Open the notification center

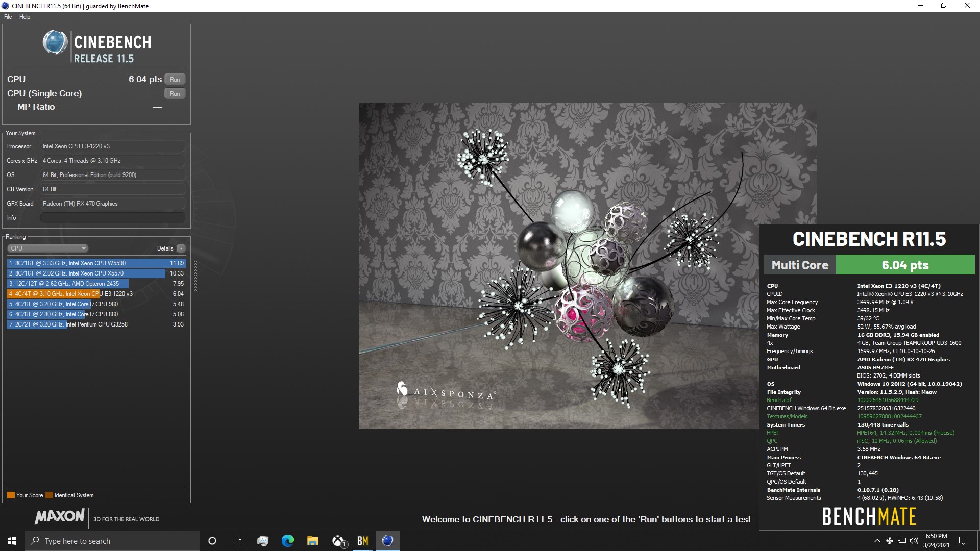963,541
